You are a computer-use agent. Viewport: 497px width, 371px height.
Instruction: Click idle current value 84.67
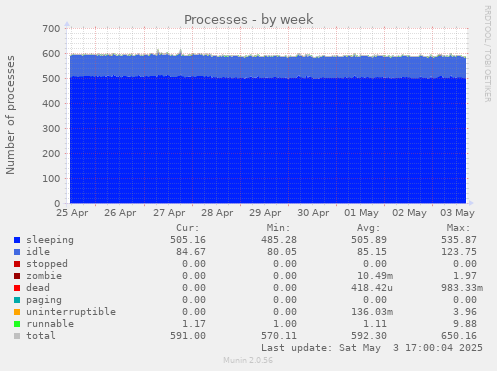[191, 252]
